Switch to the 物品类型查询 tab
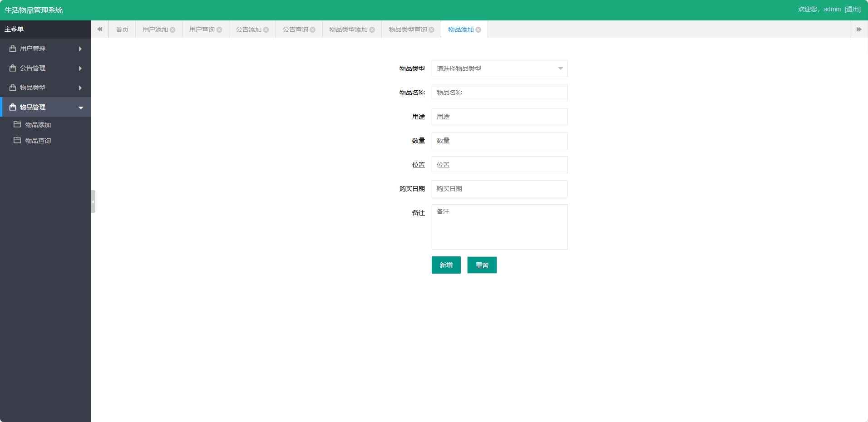The height and width of the screenshot is (422, 868). coord(408,29)
